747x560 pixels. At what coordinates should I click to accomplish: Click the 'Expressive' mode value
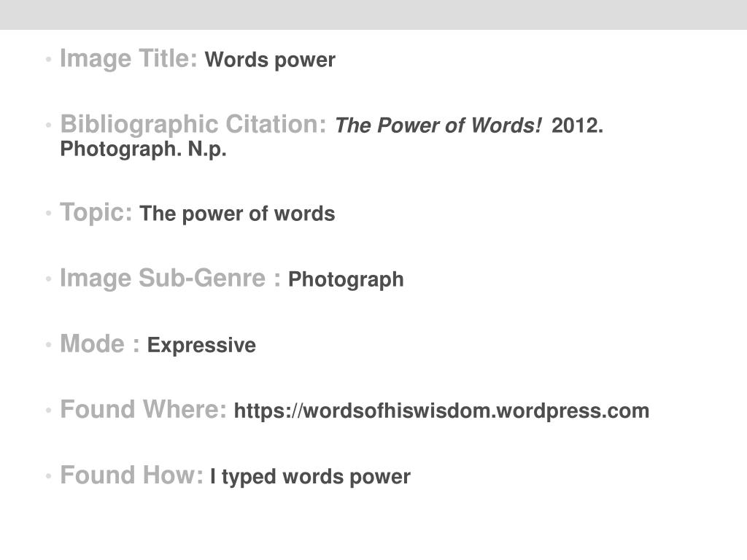click(201, 346)
